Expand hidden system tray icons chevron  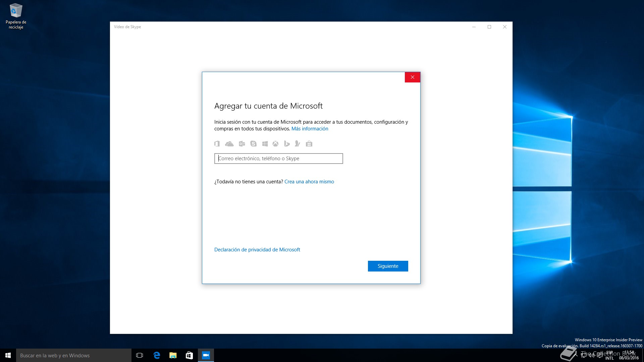(x=576, y=355)
